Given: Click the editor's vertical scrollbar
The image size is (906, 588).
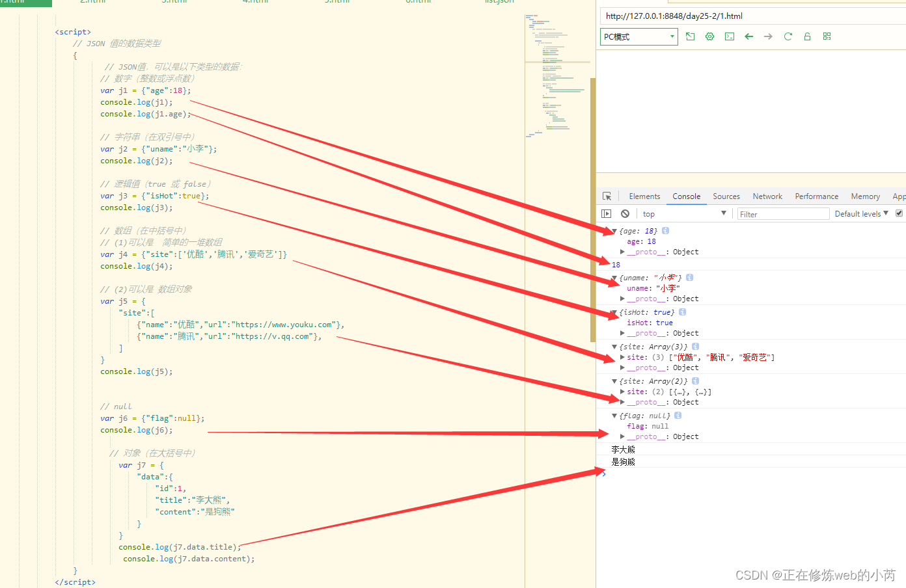Looking at the screenshot, I should (x=593, y=209).
